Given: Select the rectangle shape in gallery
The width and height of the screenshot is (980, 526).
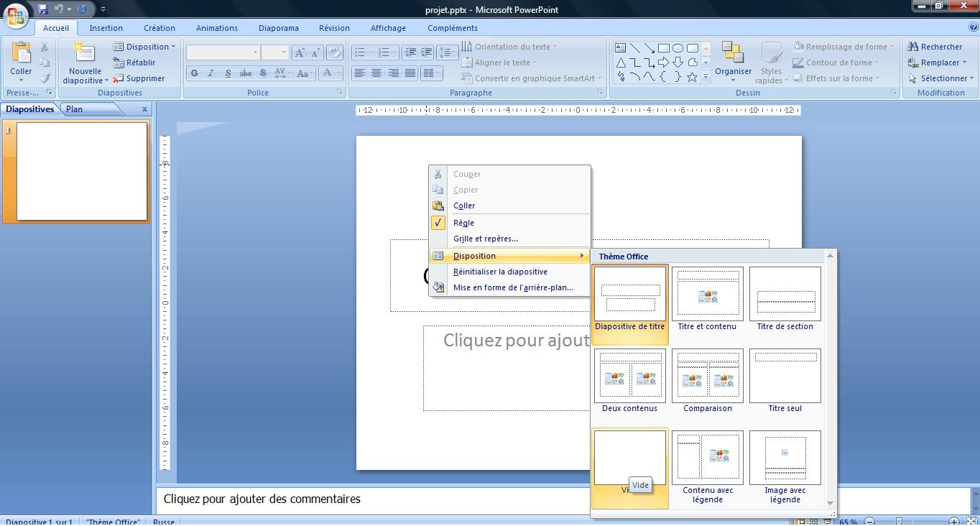Looking at the screenshot, I should point(663,48).
